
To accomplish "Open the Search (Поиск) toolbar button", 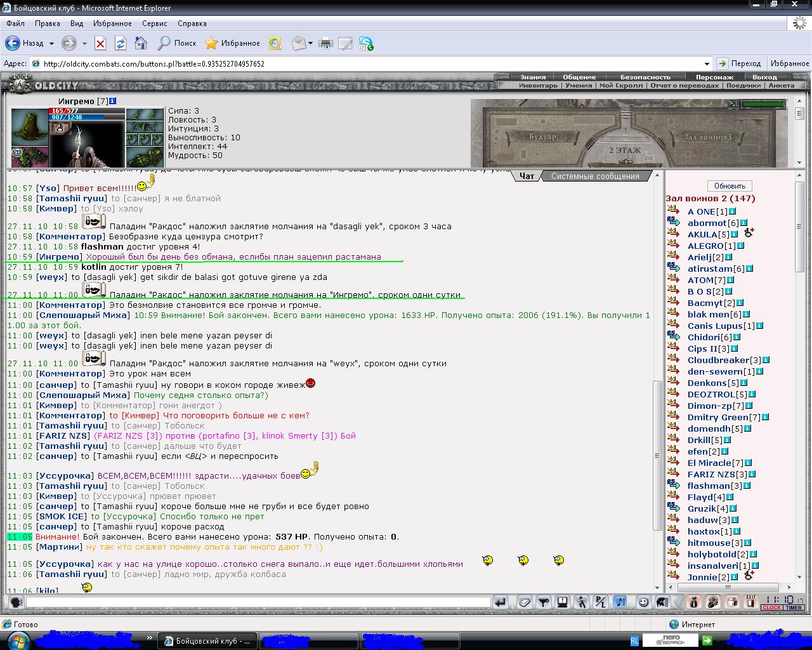I will (177, 43).
